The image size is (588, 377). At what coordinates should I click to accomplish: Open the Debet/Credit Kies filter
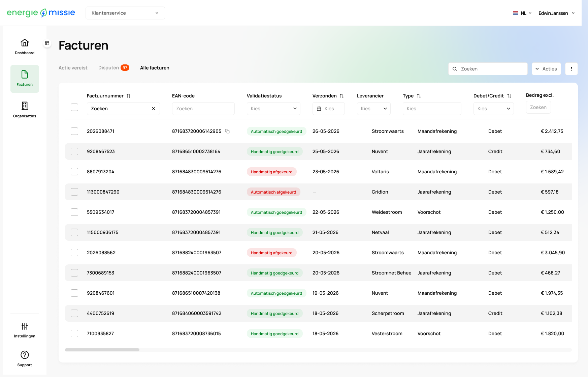(493, 109)
